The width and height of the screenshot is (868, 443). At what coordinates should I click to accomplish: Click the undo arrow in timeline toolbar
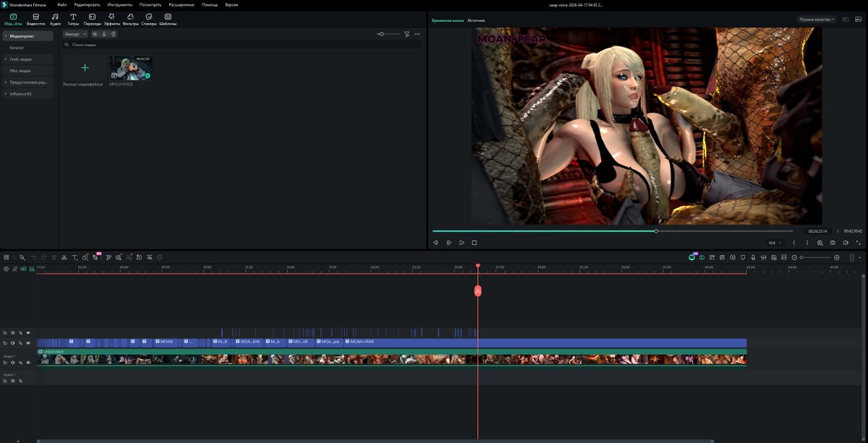pos(34,257)
